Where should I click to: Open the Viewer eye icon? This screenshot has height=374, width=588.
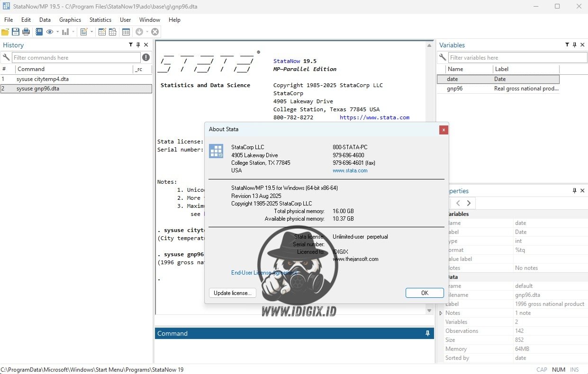50,32
